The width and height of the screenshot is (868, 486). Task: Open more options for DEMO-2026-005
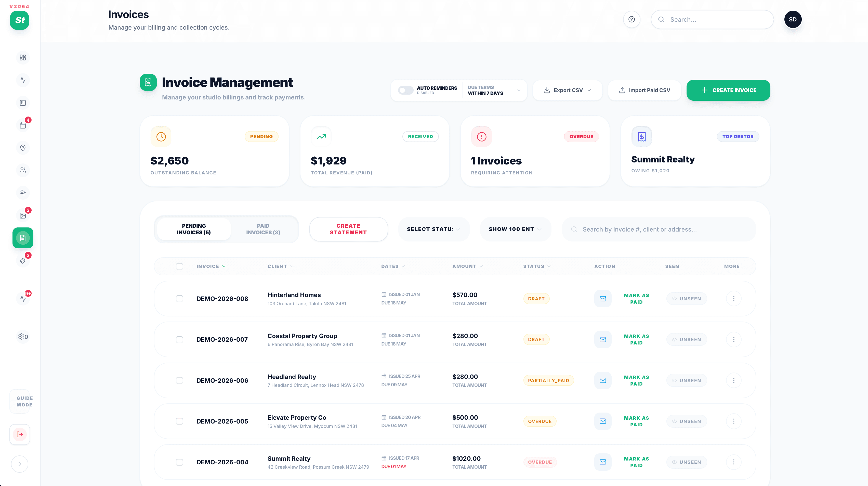[733, 421]
